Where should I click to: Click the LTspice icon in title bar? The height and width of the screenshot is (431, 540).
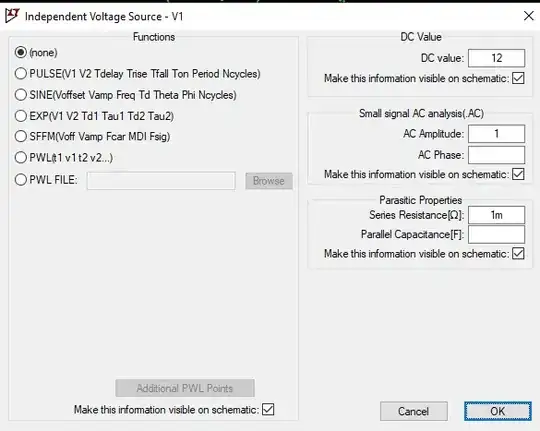12,16
